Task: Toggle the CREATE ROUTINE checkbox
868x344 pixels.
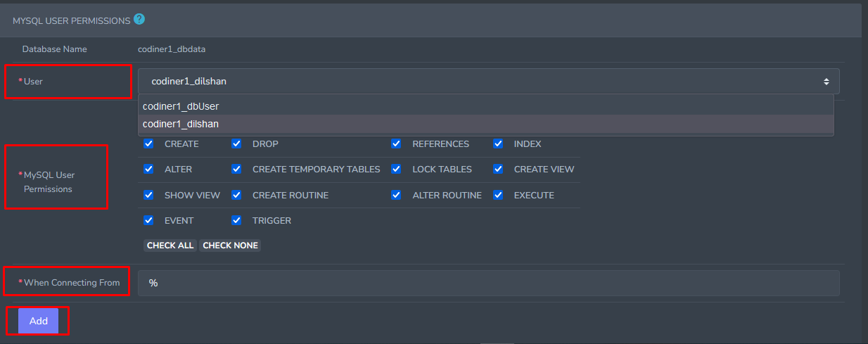Action: 237,195
